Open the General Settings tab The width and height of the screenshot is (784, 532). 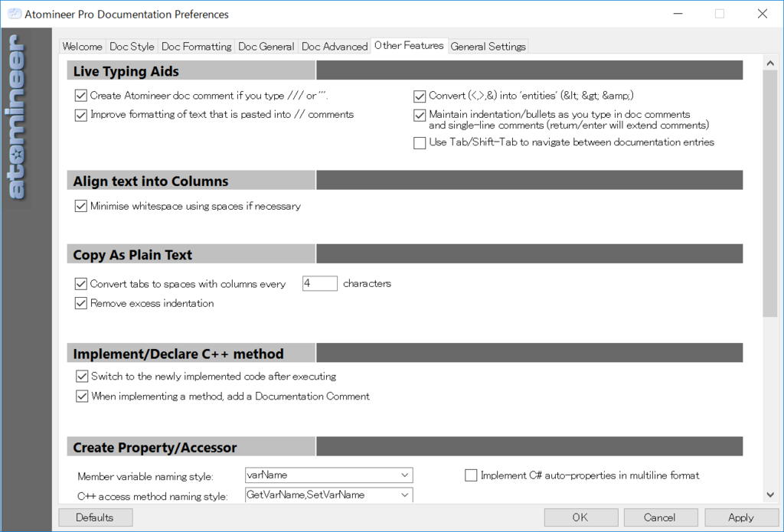pyautogui.click(x=488, y=47)
